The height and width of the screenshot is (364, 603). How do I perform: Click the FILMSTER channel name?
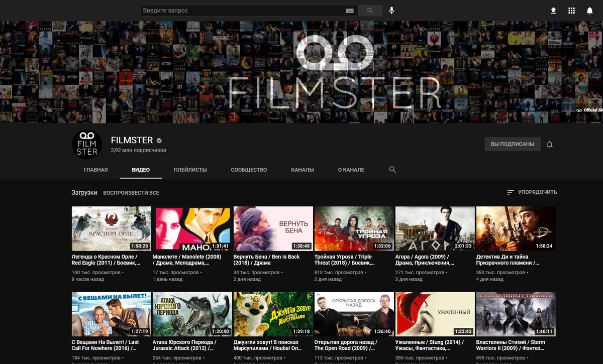tap(132, 141)
